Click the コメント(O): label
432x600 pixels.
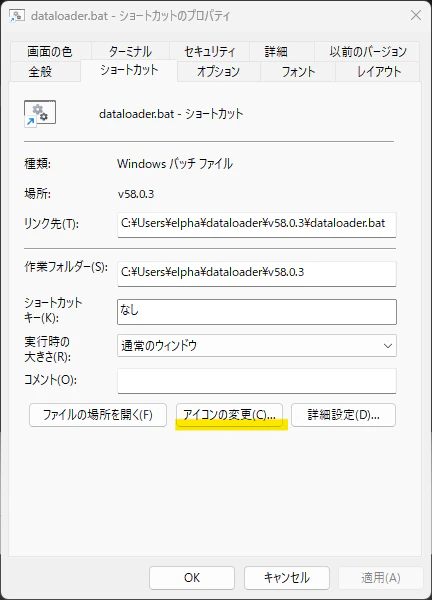click(50, 380)
